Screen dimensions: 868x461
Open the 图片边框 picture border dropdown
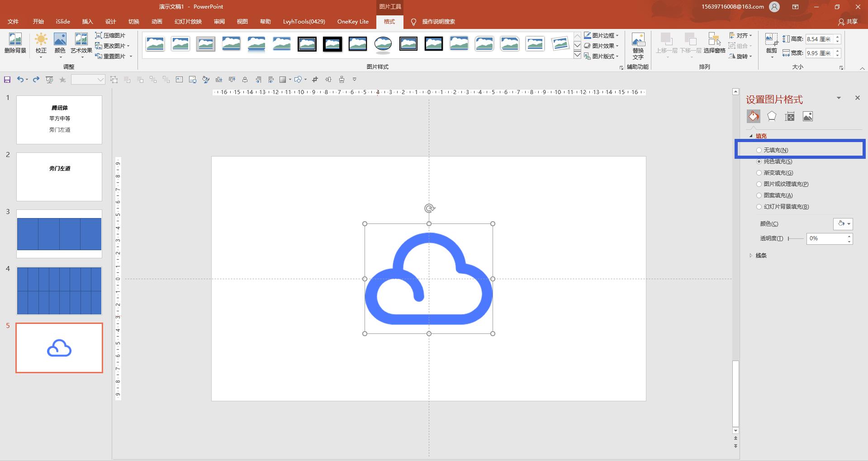tap(601, 35)
